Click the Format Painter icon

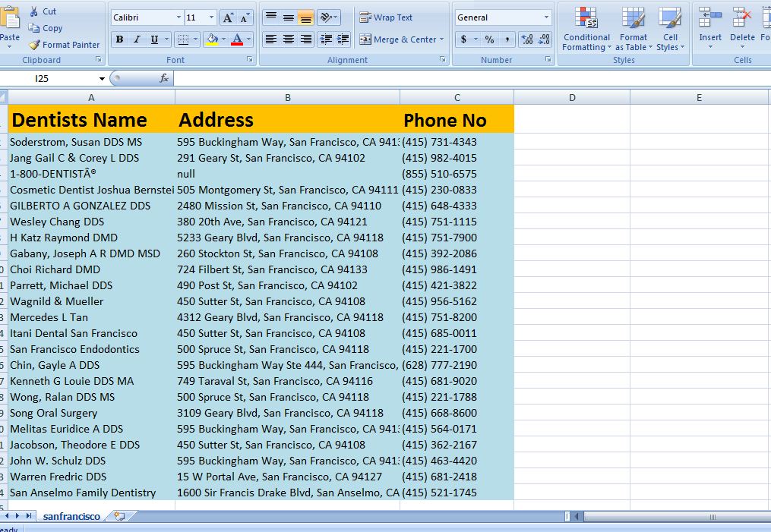click(34, 45)
